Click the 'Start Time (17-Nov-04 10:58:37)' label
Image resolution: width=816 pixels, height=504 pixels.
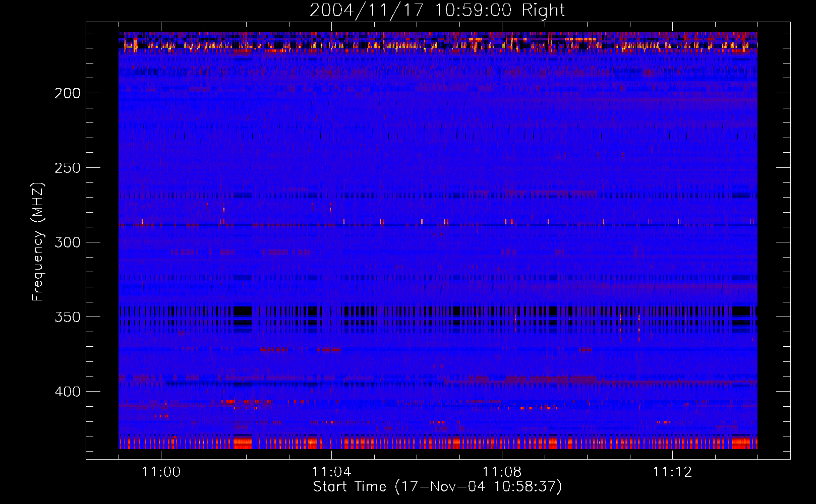(437, 487)
